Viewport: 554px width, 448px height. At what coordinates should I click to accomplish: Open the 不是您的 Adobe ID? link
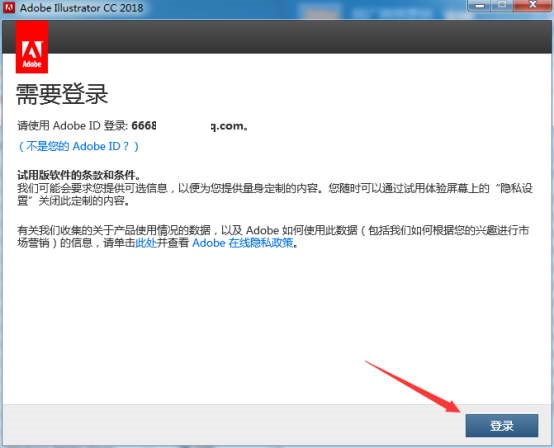78,146
